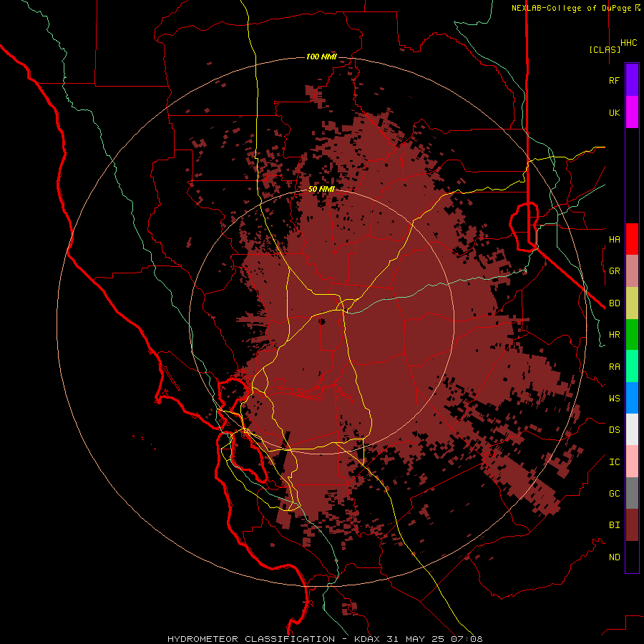Viewport: 644px width, 644px height.
Task: Click the dark red BI swatch
Action: point(632,525)
